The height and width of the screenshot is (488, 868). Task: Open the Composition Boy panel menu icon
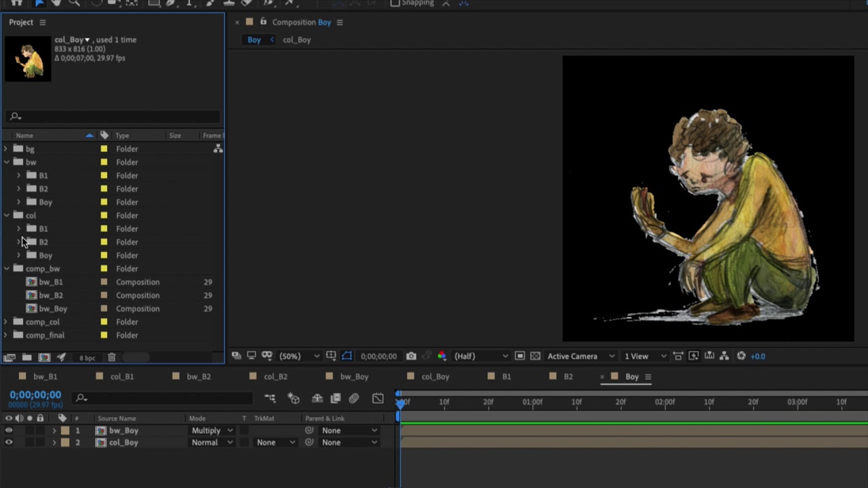click(340, 22)
